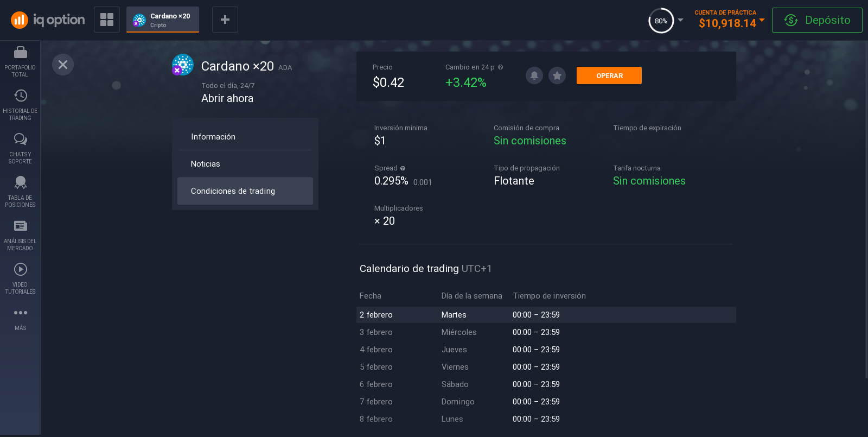
Task: Click the $1 minimum investment value
Action: click(x=380, y=141)
